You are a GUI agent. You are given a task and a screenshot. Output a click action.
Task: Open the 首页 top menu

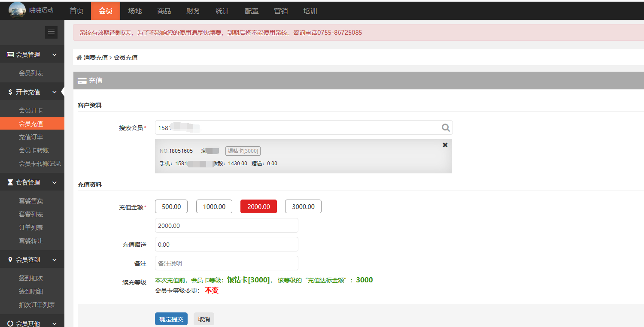coord(76,11)
